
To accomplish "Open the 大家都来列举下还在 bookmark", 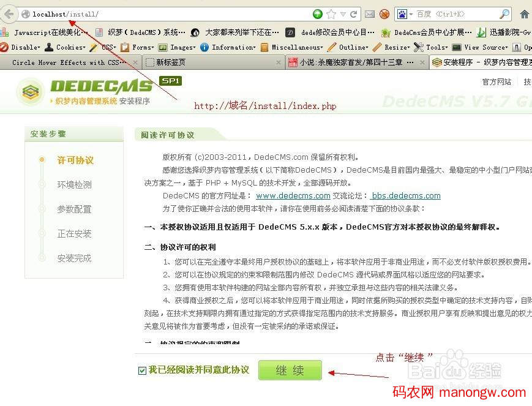I will [235, 32].
